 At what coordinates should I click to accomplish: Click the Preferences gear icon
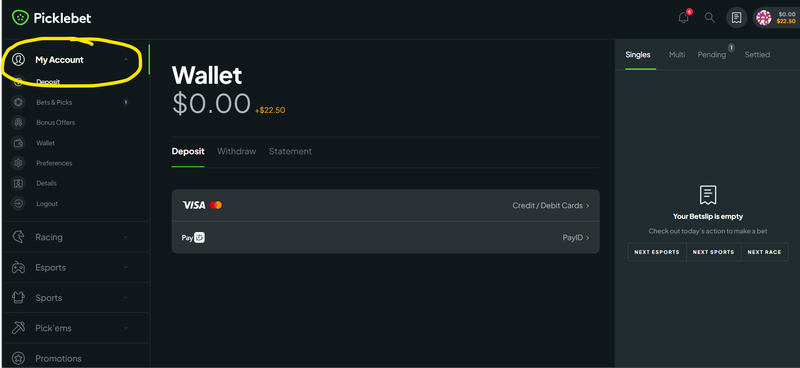(18, 163)
